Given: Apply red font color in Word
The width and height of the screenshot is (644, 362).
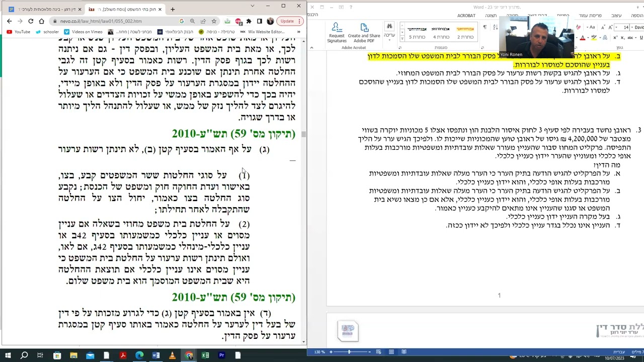Looking at the screenshot, I should [x=583, y=38].
